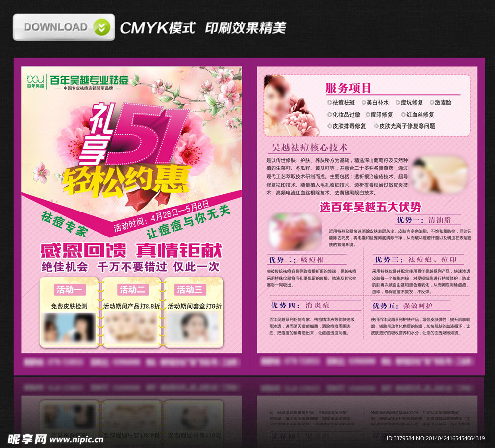Select the 活动三 label
The image size is (495, 448).
point(190,290)
